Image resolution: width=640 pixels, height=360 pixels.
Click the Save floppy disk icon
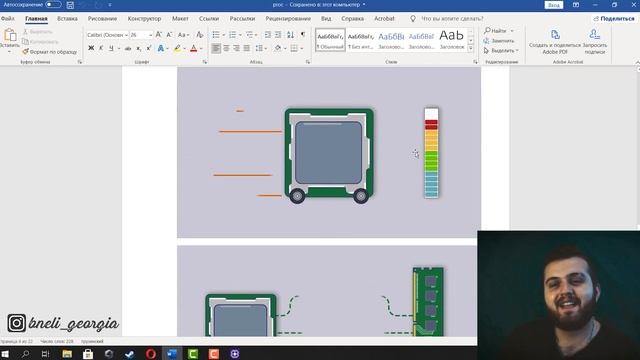coord(70,5)
